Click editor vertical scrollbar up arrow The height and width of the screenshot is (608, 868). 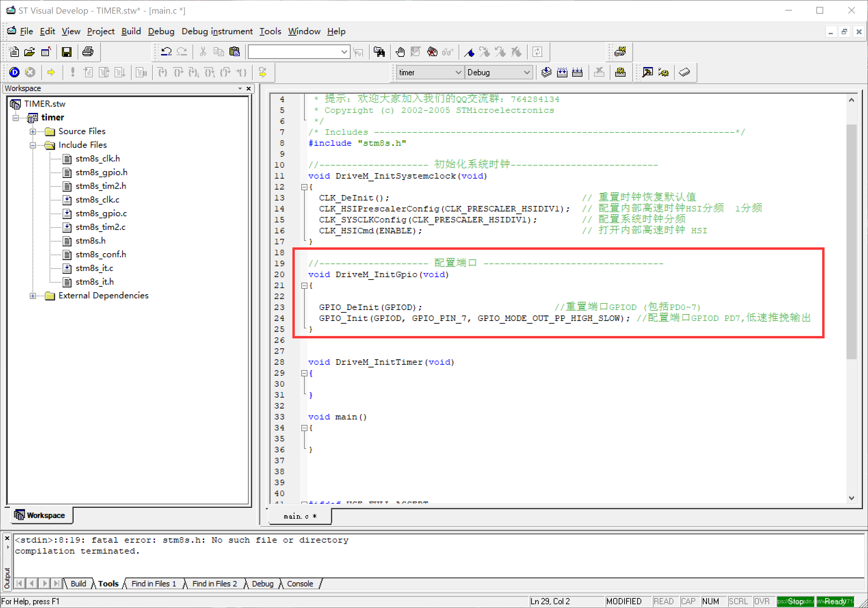coord(851,100)
